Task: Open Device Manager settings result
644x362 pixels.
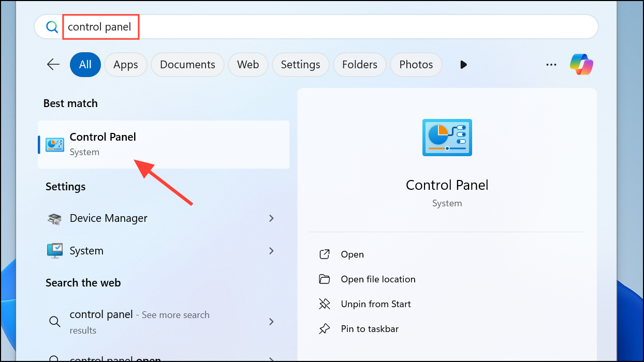Action: pos(164,218)
